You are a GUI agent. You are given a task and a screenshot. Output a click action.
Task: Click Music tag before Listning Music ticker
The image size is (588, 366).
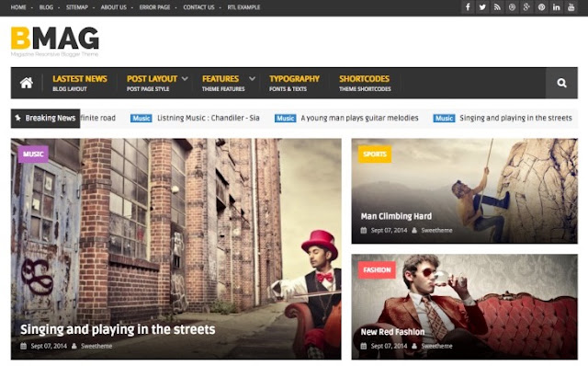141,119
